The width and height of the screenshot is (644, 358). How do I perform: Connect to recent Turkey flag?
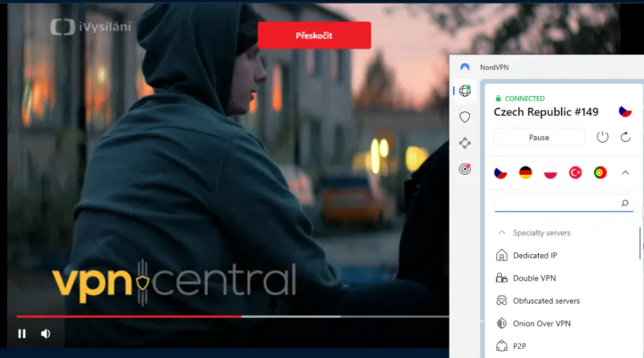point(575,173)
